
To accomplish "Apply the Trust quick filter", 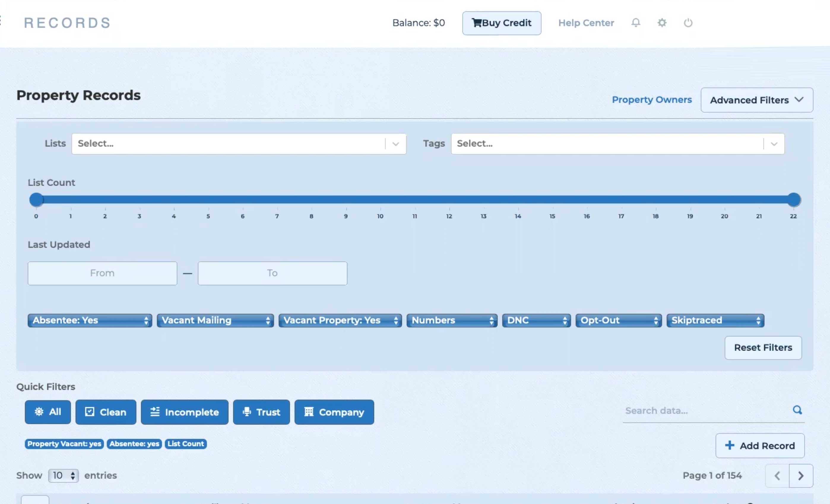I will (x=261, y=412).
